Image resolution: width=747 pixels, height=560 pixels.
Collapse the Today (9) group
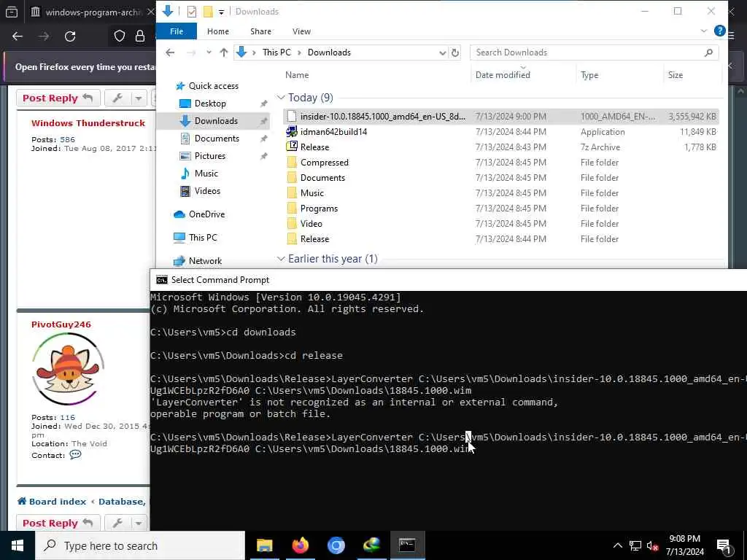[281, 98]
